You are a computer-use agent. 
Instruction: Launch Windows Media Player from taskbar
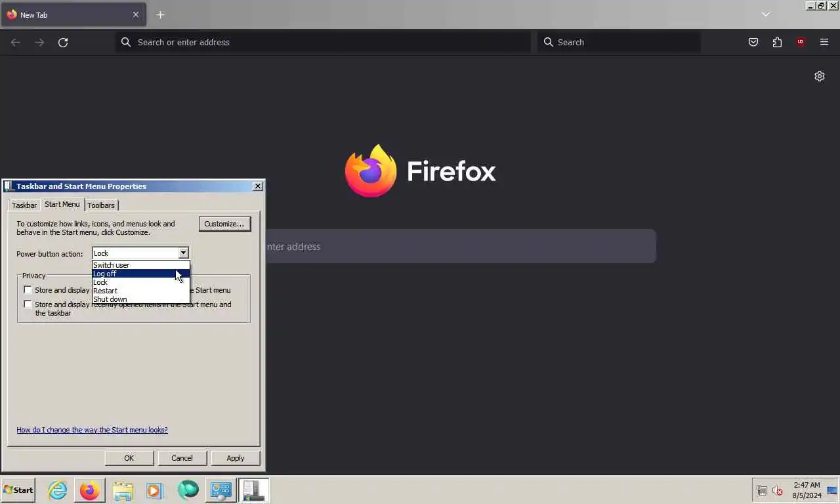155,490
